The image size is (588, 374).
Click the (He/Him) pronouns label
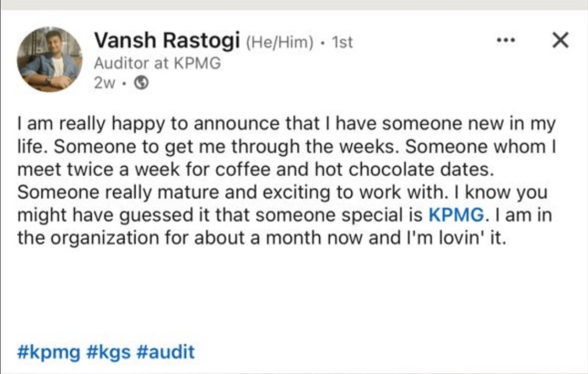[x=280, y=43]
